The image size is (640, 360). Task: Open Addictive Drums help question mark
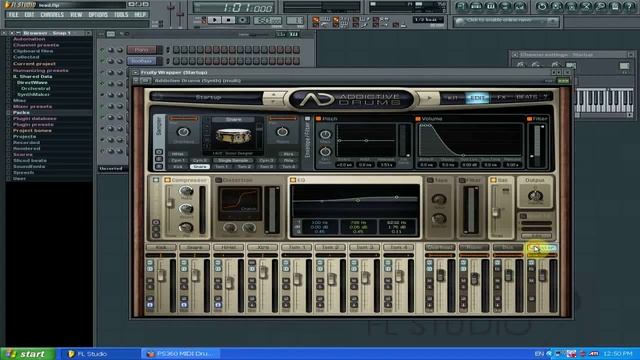click(x=546, y=97)
